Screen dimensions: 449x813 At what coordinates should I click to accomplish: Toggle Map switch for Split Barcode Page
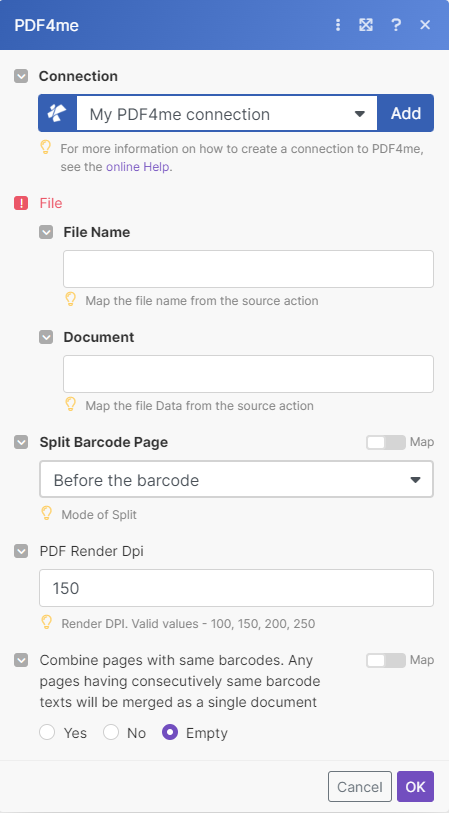pos(386,442)
